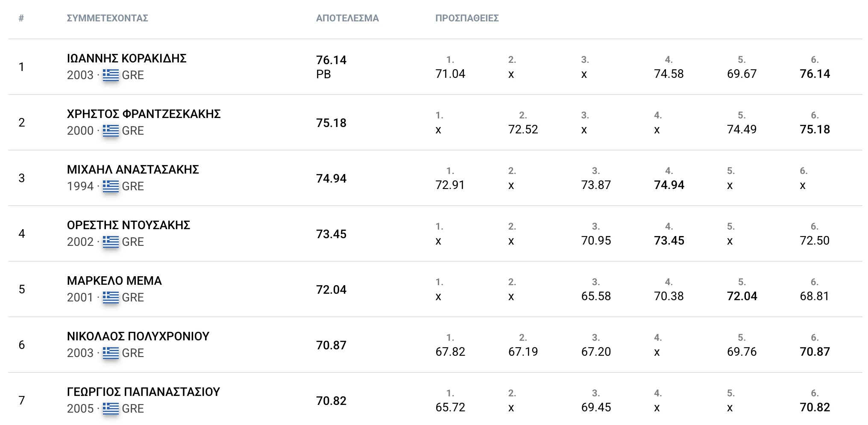The image size is (868, 425).
Task: Click the 72.52 second attempt mark
Action: click(x=523, y=130)
